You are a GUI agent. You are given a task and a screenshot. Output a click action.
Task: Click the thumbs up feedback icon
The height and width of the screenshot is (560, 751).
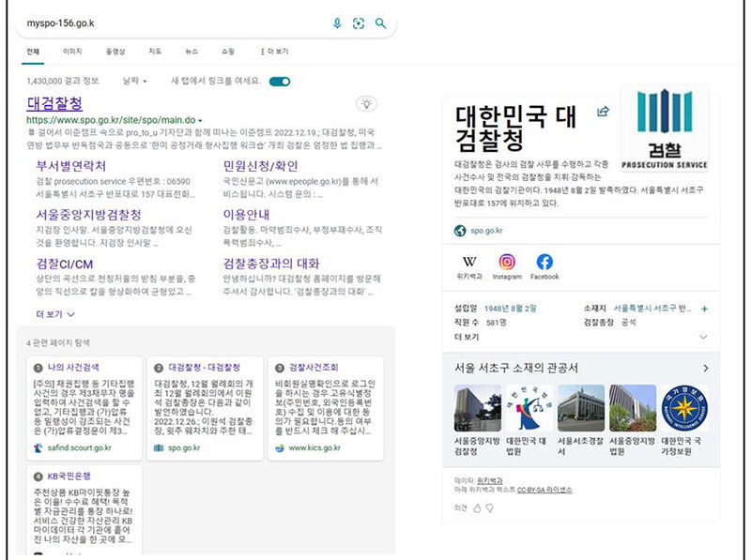[477, 508]
